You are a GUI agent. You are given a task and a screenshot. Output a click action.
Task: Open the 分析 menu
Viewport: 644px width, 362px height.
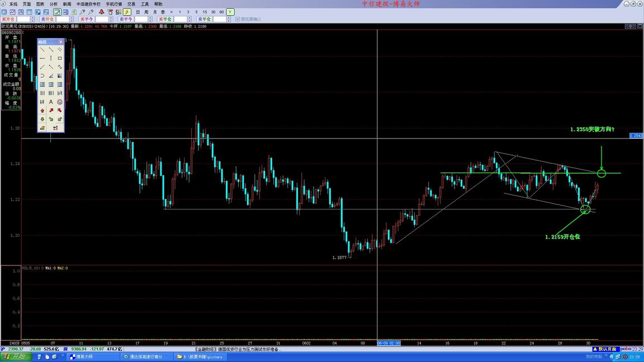[54, 4]
